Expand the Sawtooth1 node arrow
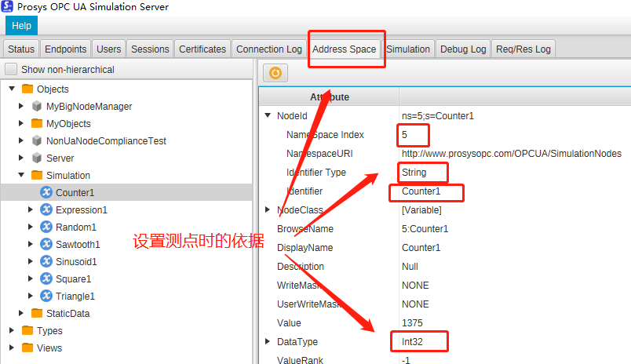Screen dimensions: 631x364 tap(30, 244)
